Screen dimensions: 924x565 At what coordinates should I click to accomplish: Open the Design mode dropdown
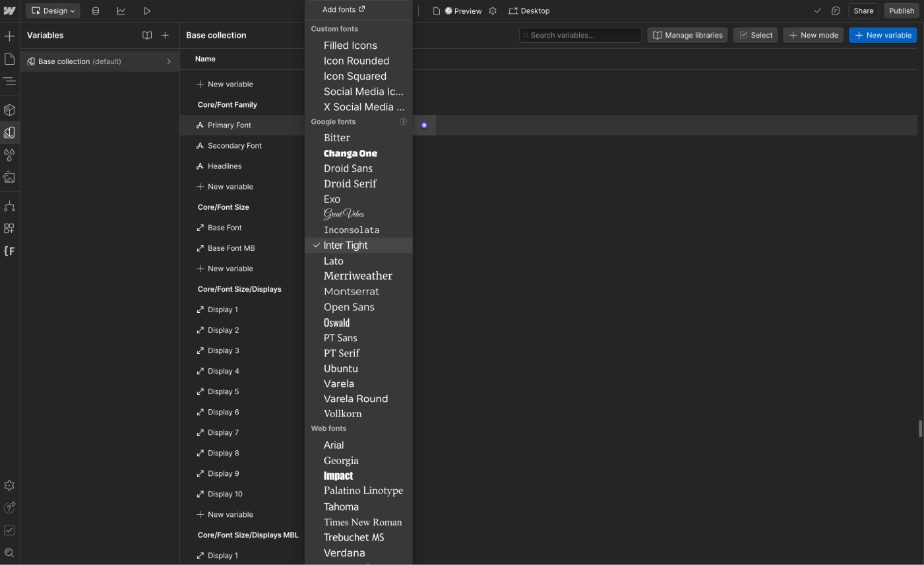[x=53, y=11]
